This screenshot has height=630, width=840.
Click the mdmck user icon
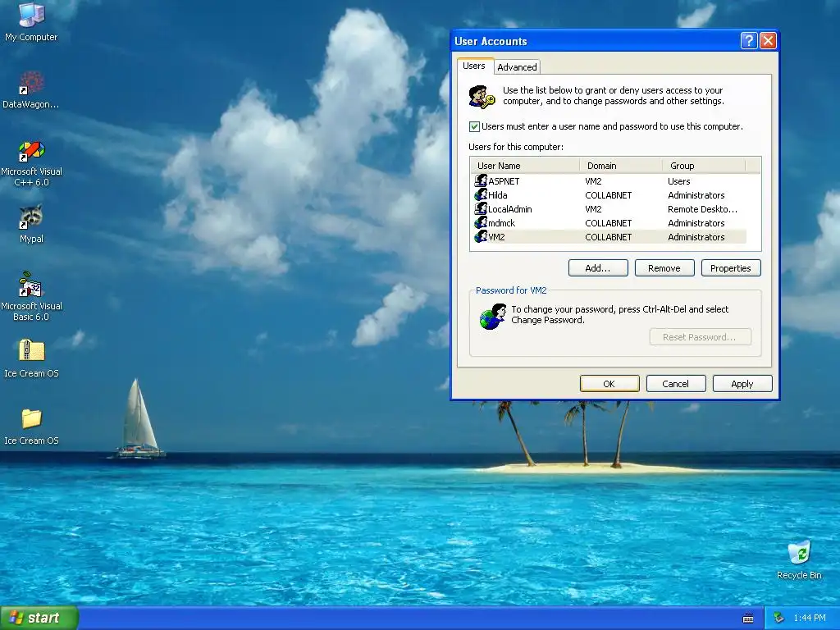coord(481,223)
